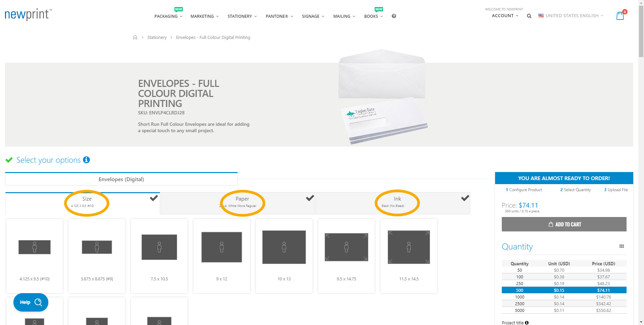Click the Add to Cart button

(x=564, y=224)
